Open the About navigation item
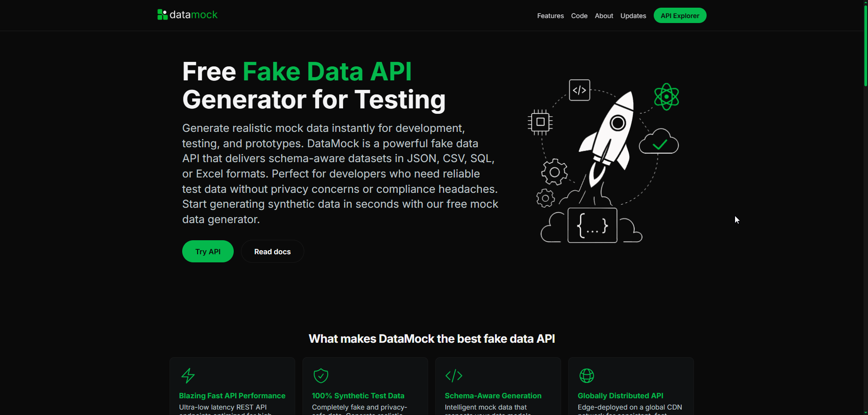Viewport: 868px width, 415px height. (x=604, y=15)
